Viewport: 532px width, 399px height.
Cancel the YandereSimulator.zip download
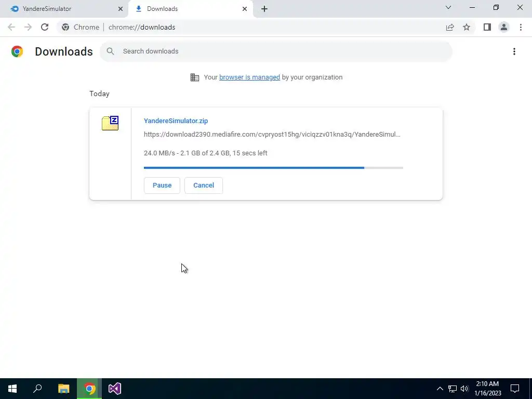(x=204, y=185)
